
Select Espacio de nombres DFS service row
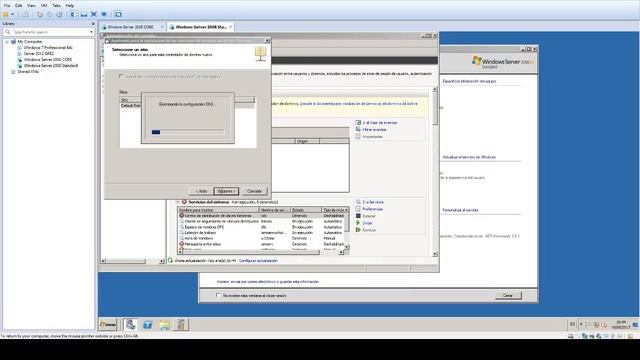261,227
